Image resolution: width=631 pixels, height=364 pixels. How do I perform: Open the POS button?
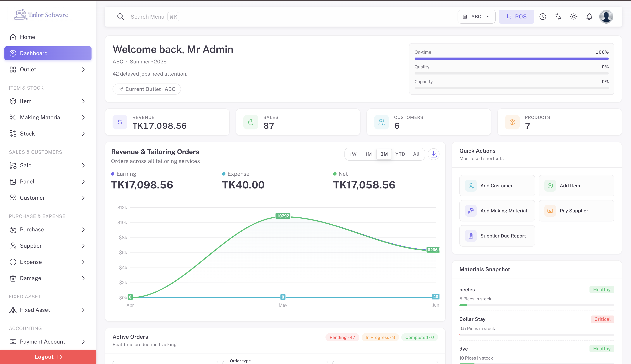click(x=516, y=17)
